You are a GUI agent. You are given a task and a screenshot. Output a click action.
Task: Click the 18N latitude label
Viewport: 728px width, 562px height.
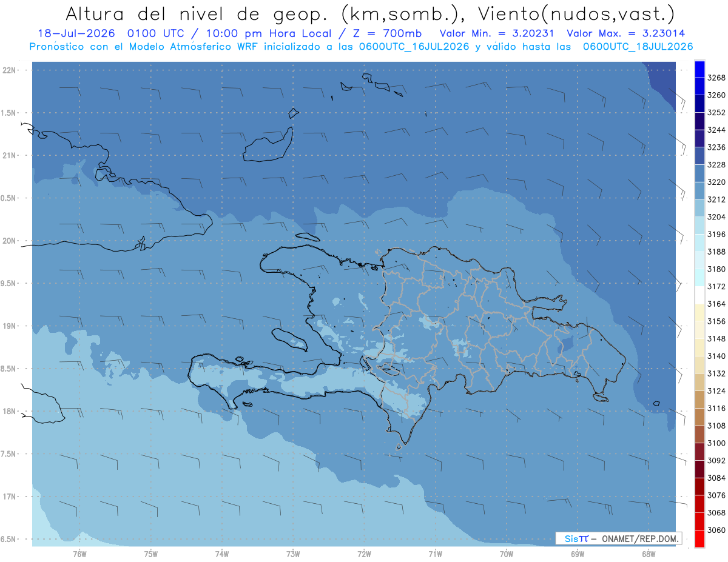[9, 412]
